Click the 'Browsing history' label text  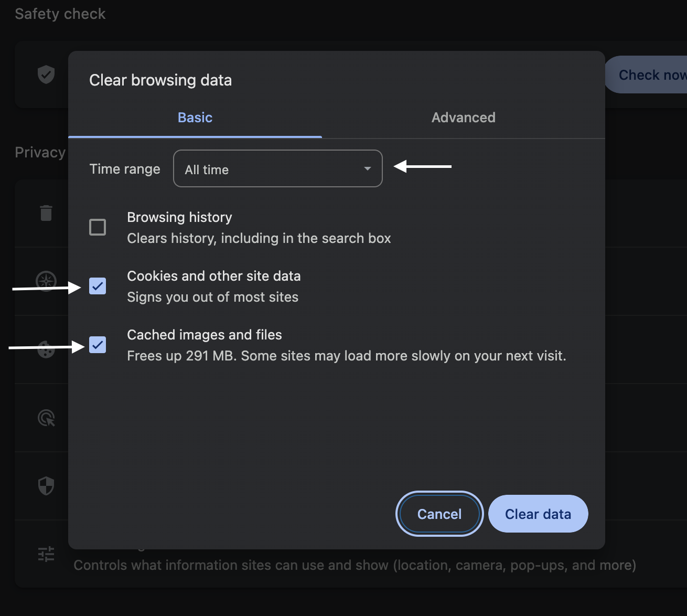pos(179,217)
